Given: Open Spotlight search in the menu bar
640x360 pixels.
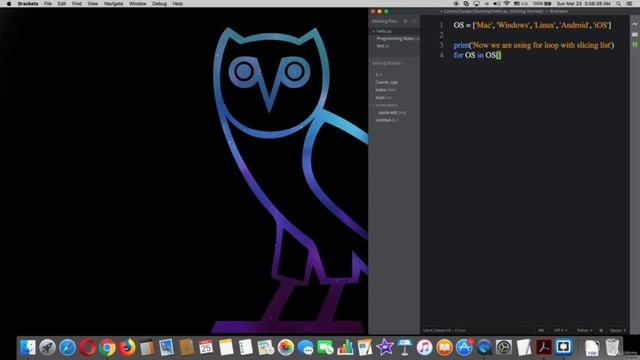Looking at the screenshot, I should coord(619,4).
